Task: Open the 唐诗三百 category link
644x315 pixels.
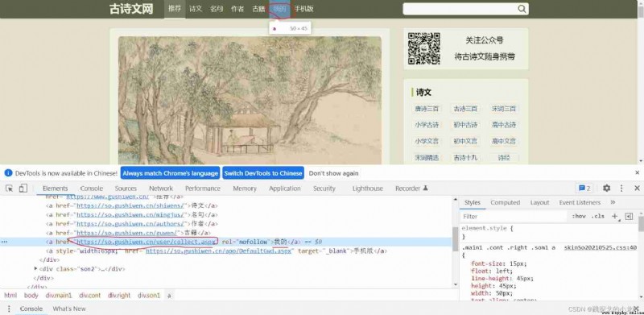Action: tap(427, 109)
